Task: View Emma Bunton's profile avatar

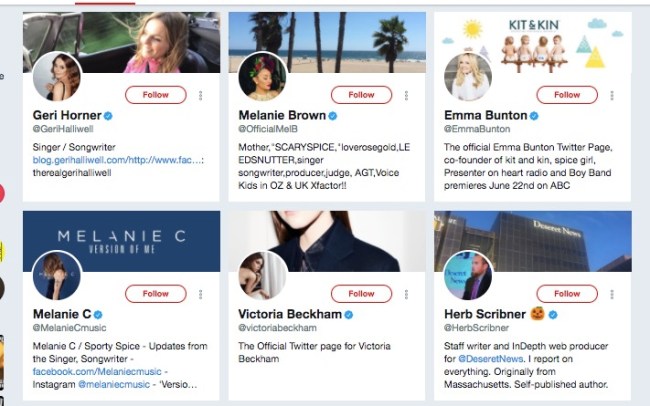Action: 468,77
